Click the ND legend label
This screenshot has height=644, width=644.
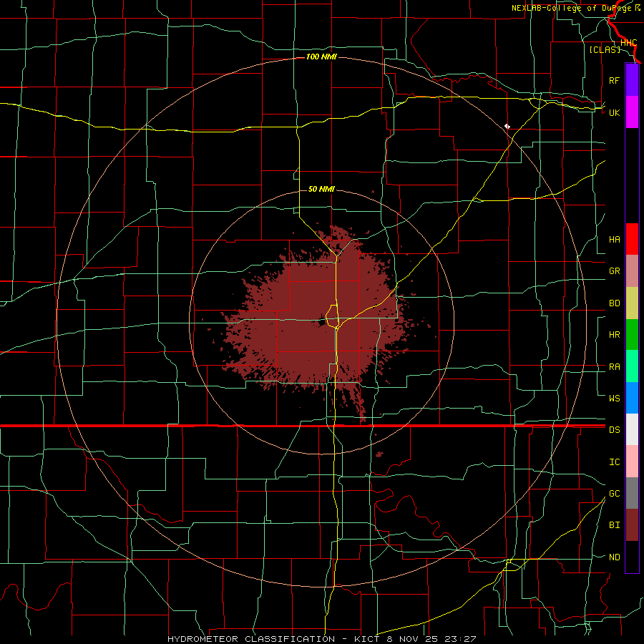click(x=614, y=557)
